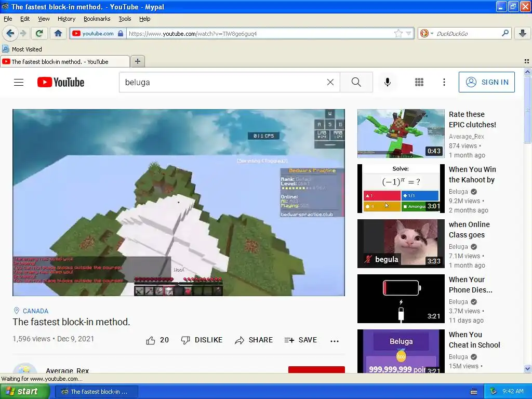This screenshot has height=399, width=532.
Task: Open 'when Online Class goes' cat thumbnail
Action: [x=401, y=244]
